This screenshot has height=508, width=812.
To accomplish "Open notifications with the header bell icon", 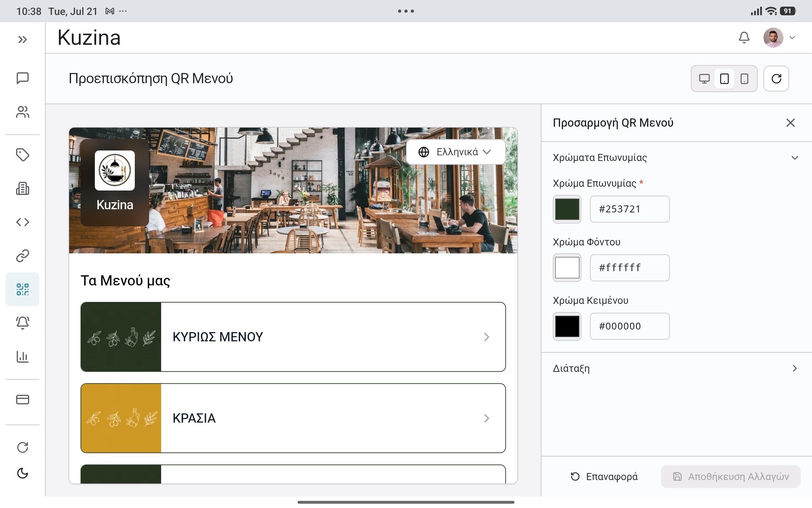I will click(744, 38).
